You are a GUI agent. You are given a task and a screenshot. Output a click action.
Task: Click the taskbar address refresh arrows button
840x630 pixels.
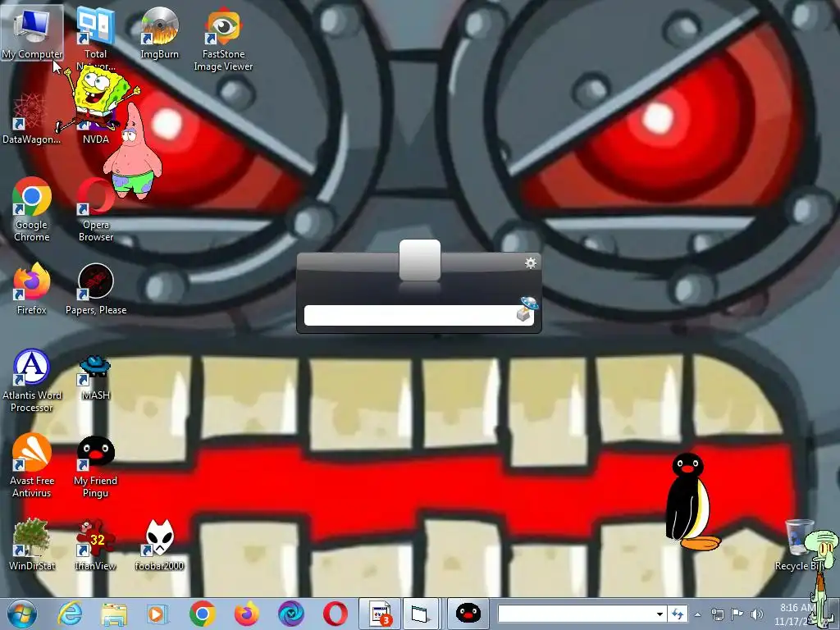pos(678,614)
